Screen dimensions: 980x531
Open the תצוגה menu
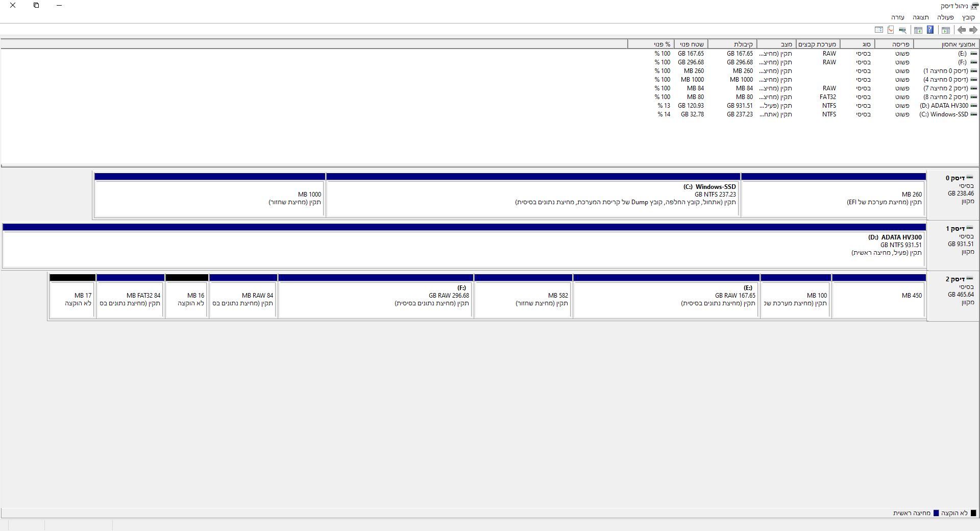[920, 17]
